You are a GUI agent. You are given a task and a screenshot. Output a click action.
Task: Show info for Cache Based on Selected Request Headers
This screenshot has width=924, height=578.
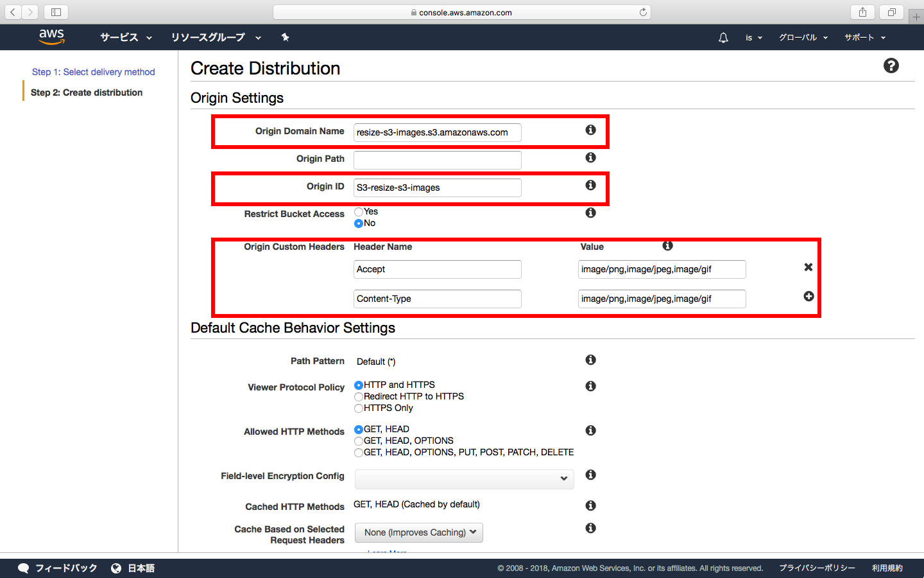pos(591,528)
